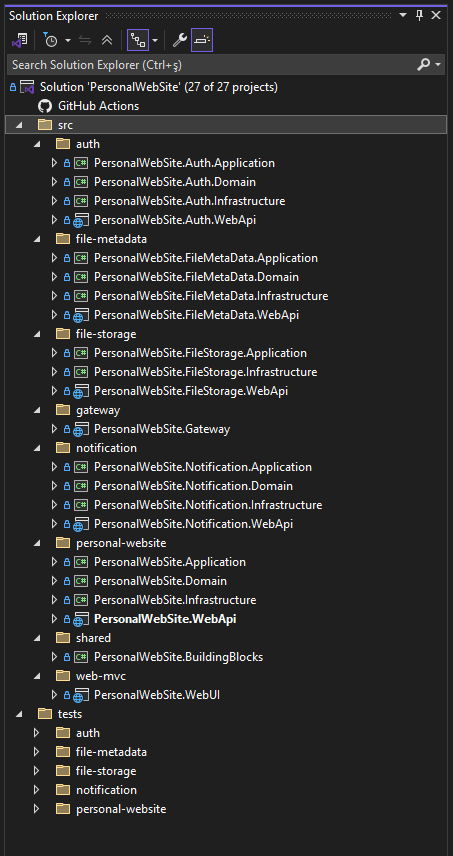
Task: Expand PersonalWebSite.FileMetaData.Infrastructure
Action: pos(54,296)
